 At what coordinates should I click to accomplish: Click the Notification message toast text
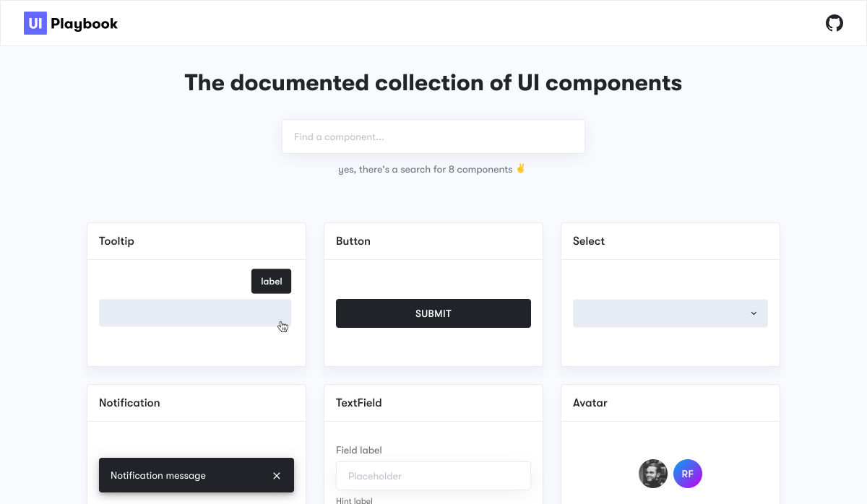[x=158, y=476]
